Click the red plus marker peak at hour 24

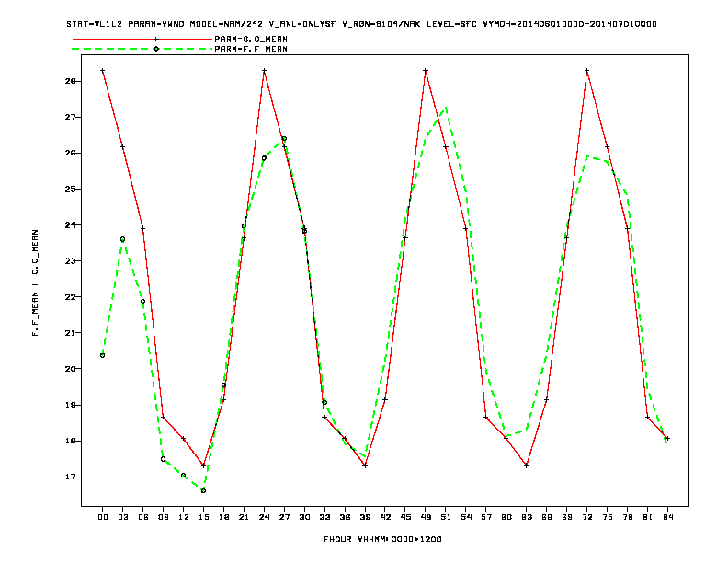pos(264,71)
